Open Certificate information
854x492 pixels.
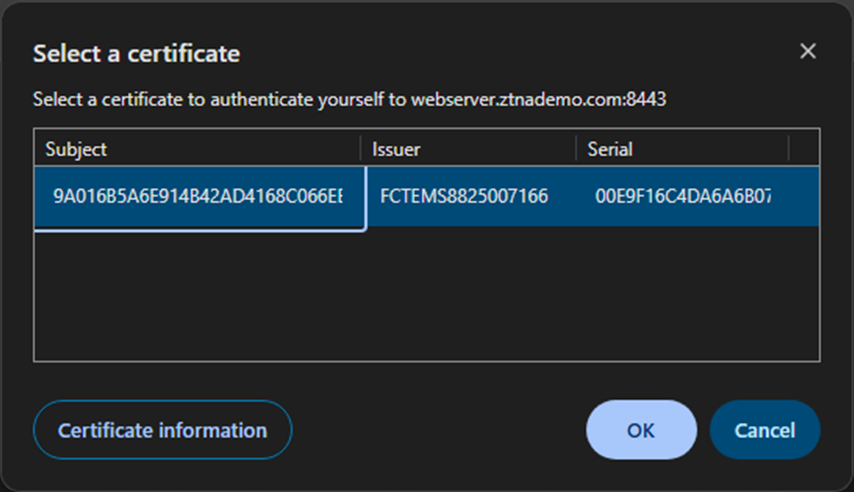(x=162, y=430)
